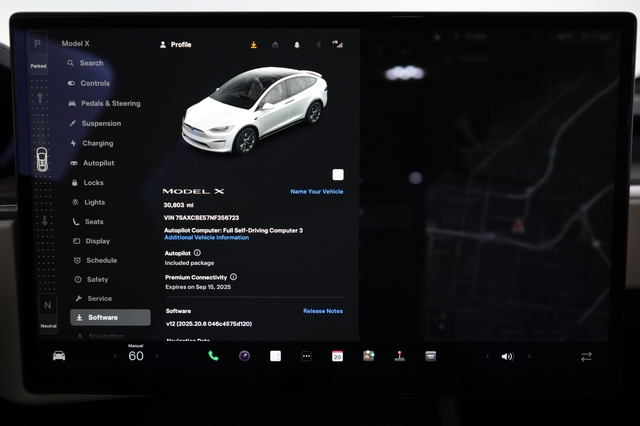
Task: Open the Controls menu
Action: pyautogui.click(x=89, y=83)
